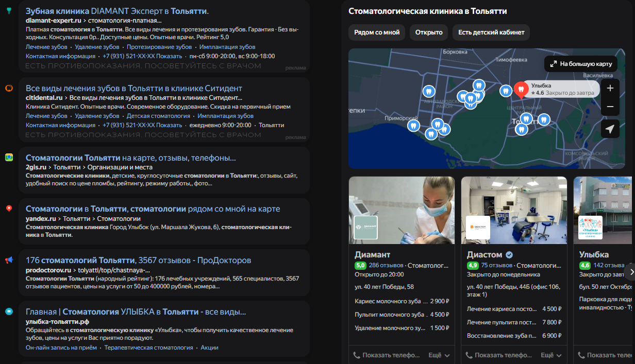The image size is (635, 364).
Task: Click the red Улыбка map pin
Action: tap(521, 89)
